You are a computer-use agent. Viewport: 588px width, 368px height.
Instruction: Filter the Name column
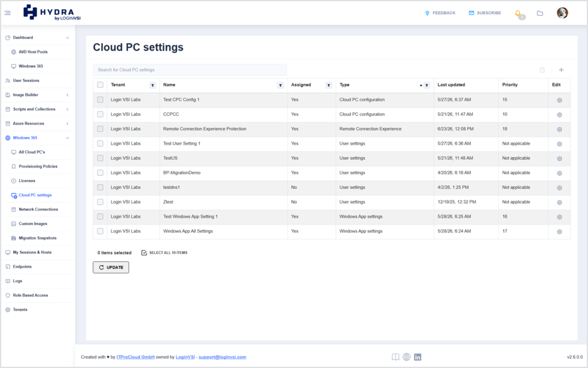coord(280,85)
